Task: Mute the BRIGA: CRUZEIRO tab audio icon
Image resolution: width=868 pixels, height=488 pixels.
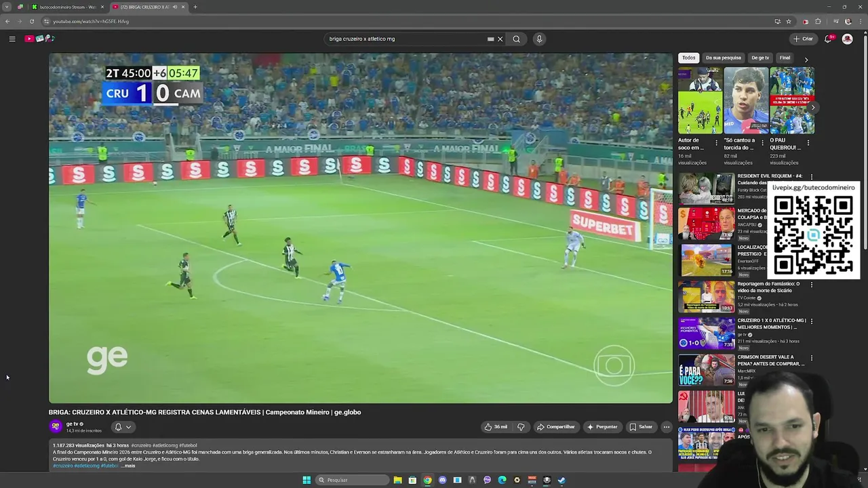Action: click(x=175, y=7)
